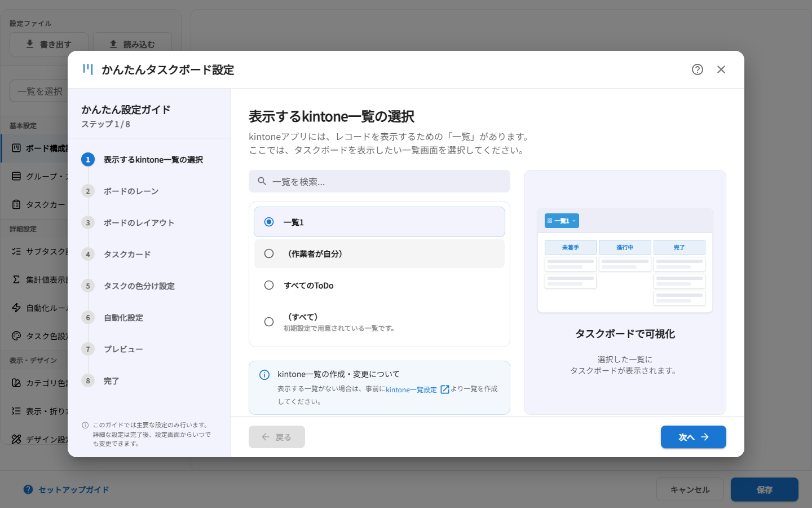The image size is (812, 508).
Task: Click the 進行中 column in preview
Action: [x=625, y=247]
